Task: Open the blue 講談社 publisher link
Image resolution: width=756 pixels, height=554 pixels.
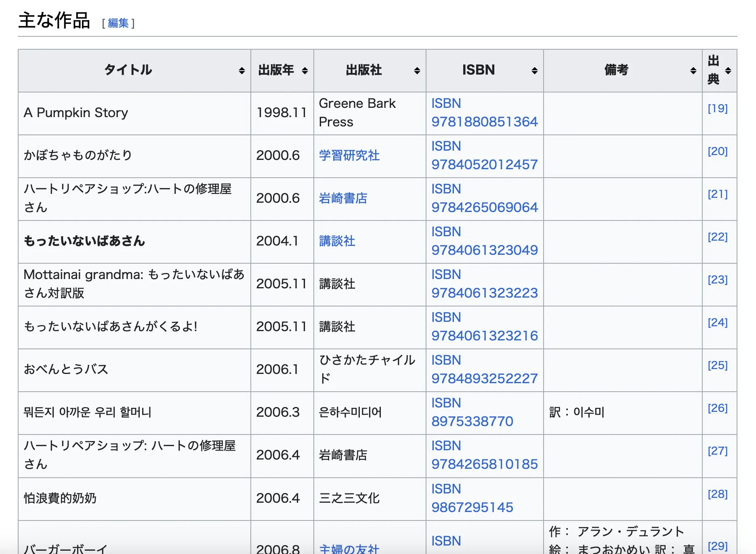Action: pos(337,241)
